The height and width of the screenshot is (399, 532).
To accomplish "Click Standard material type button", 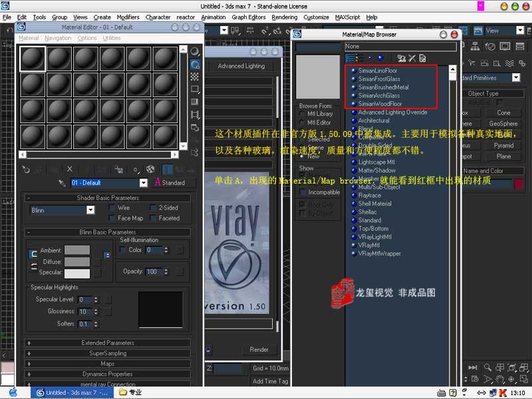I will click(x=174, y=183).
